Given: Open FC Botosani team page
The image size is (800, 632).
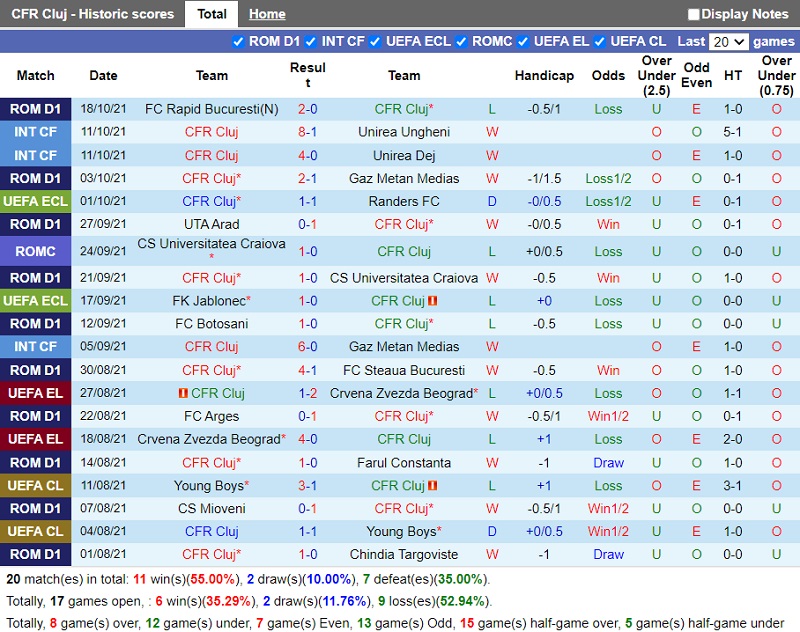Looking at the screenshot, I should (212, 324).
